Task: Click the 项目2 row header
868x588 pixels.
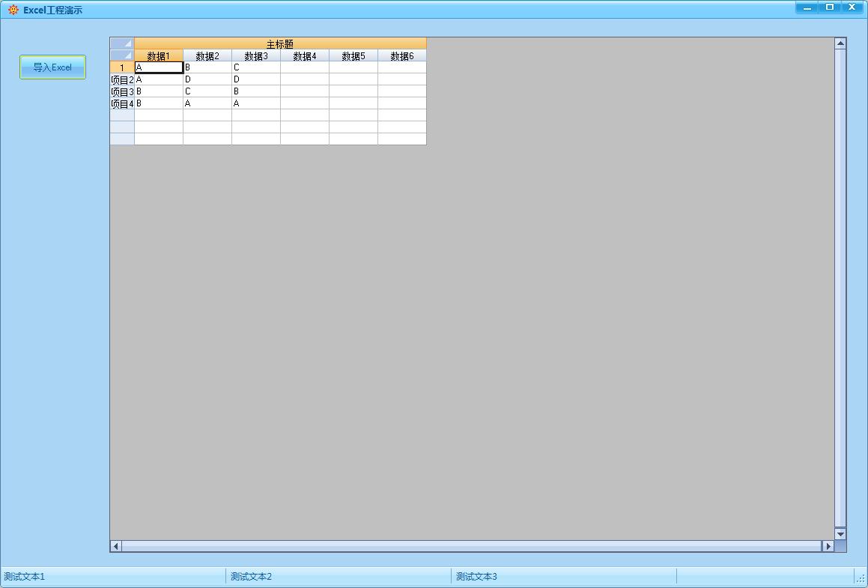Action: 121,79
